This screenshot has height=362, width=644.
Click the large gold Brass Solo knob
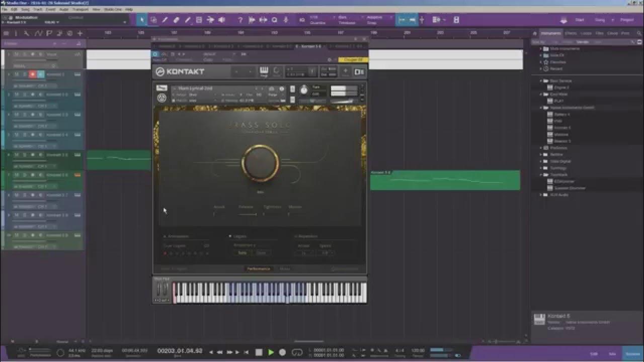pyautogui.click(x=260, y=162)
